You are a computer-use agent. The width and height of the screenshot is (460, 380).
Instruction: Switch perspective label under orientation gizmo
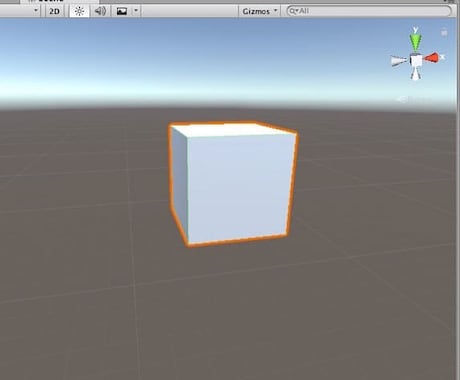click(x=415, y=99)
